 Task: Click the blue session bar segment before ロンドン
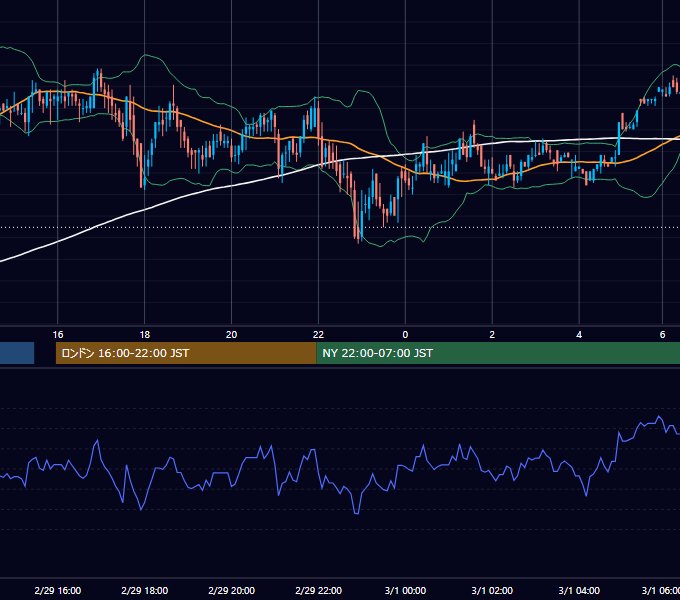tap(17, 353)
